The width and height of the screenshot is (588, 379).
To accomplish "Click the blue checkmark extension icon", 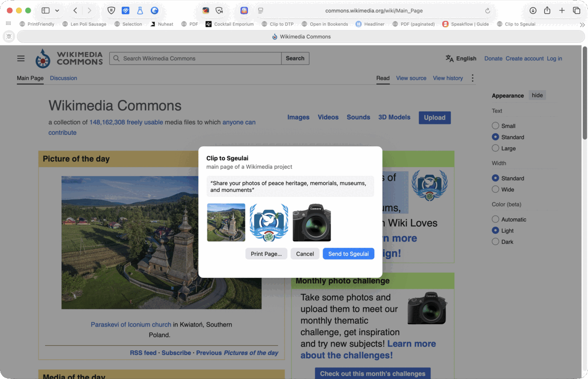I will pos(126,10).
